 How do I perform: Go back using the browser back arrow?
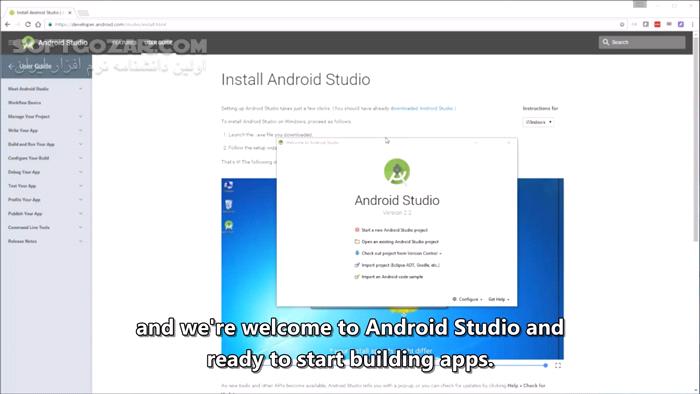click(8, 25)
